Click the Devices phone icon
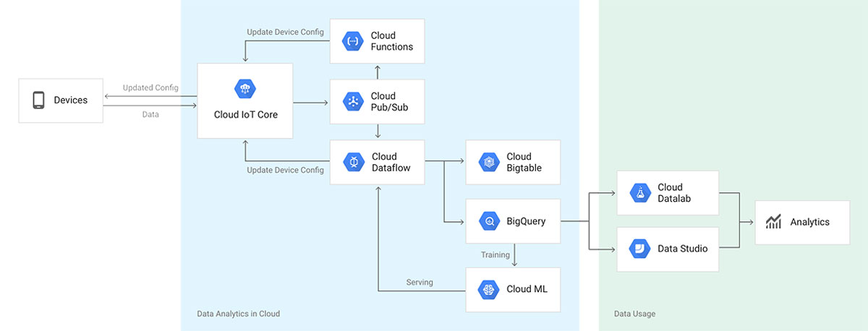The width and height of the screenshot is (868, 331). [38, 100]
